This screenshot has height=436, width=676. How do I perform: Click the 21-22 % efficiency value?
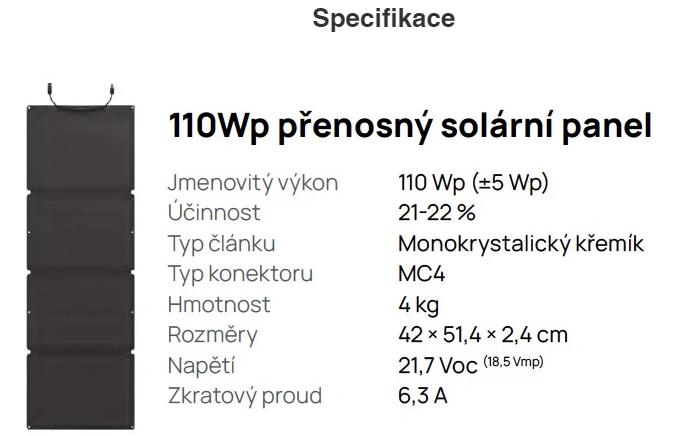[436, 213]
